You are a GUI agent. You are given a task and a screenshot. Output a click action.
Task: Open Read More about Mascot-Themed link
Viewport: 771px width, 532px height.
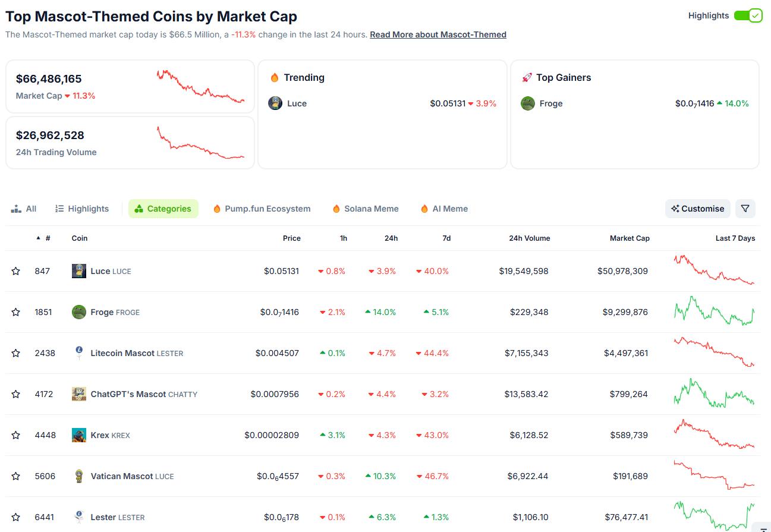[x=438, y=34]
